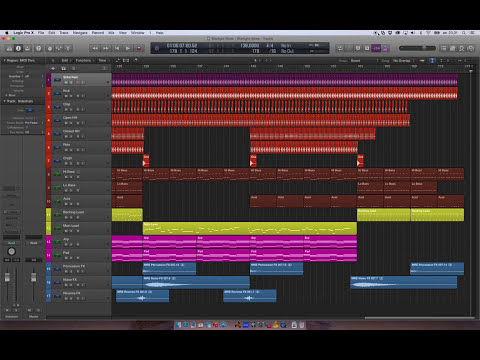Solo the Pad track
The image size is (480, 360).
(x=71, y=258)
